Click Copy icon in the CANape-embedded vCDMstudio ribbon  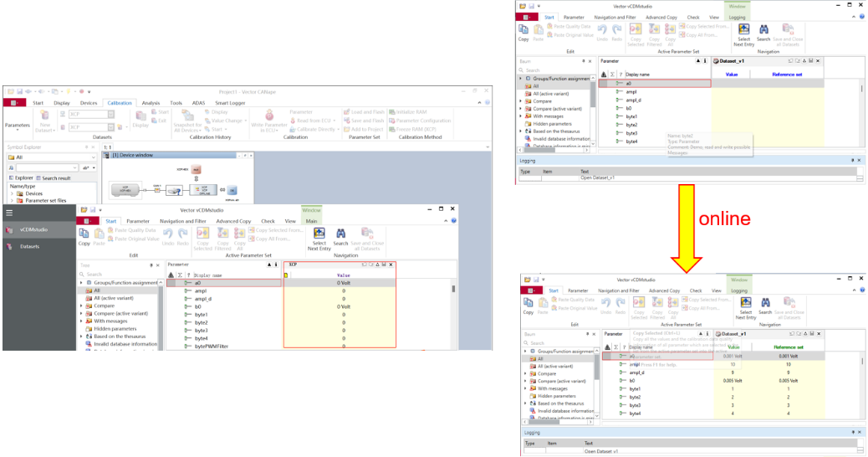click(84, 234)
